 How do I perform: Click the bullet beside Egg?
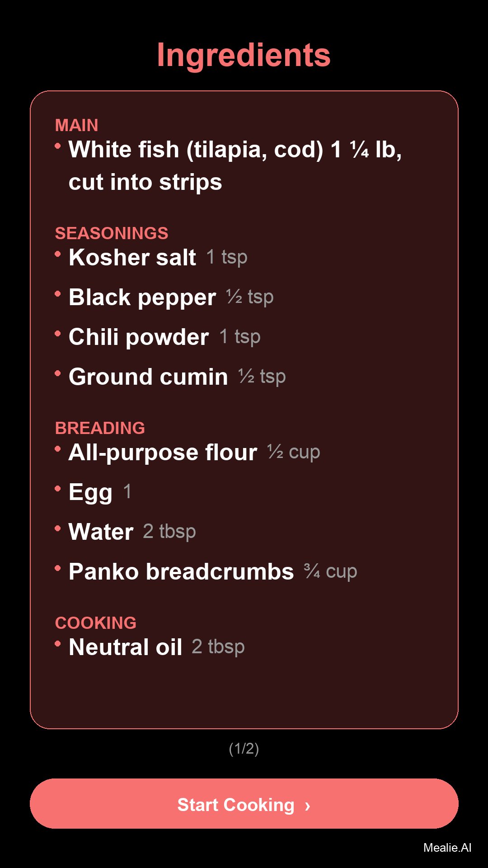point(58,489)
